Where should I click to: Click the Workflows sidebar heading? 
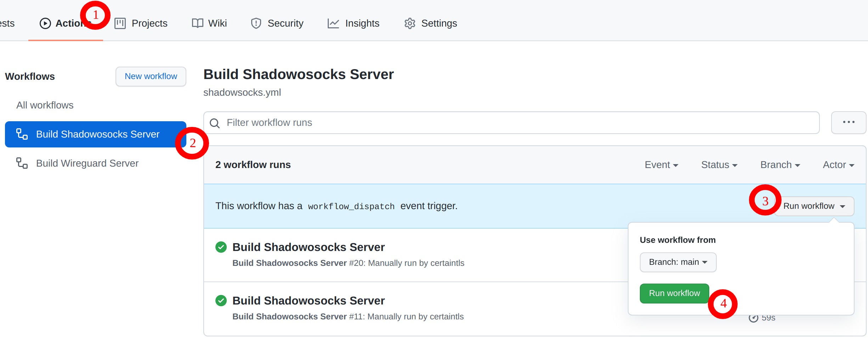30,77
